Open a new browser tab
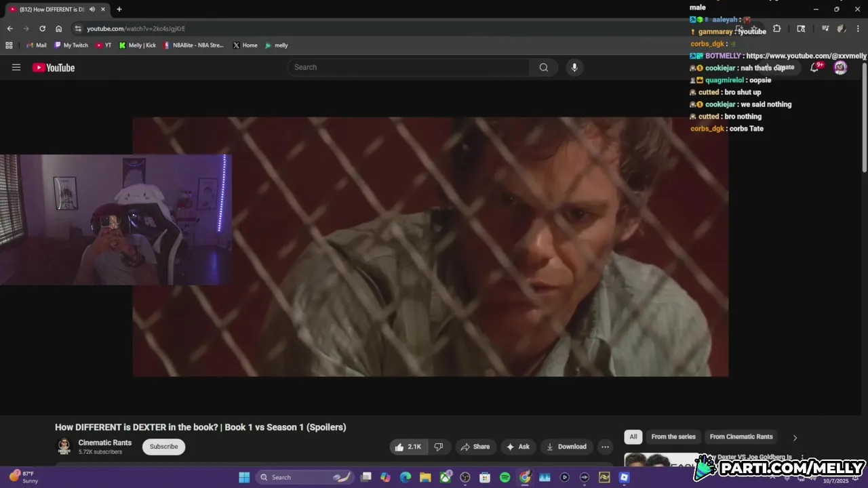Screen dimensions: 868x488 tap(119, 9)
